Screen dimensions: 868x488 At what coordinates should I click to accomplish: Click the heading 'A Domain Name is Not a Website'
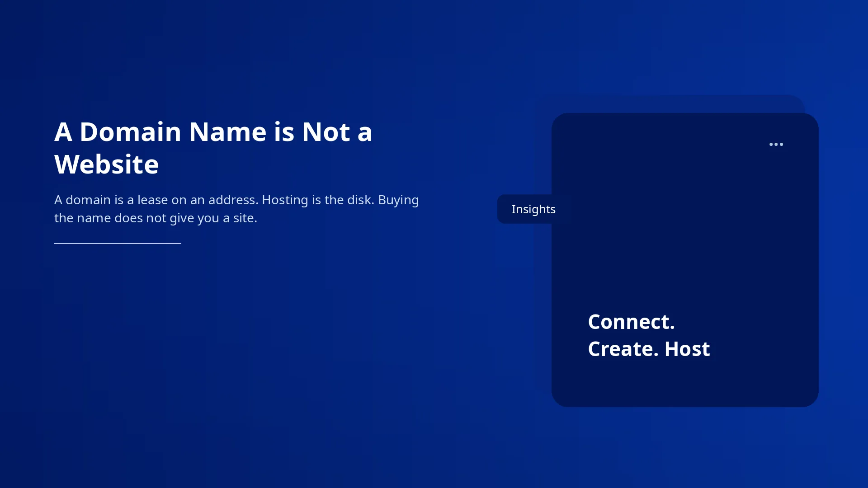point(213,148)
